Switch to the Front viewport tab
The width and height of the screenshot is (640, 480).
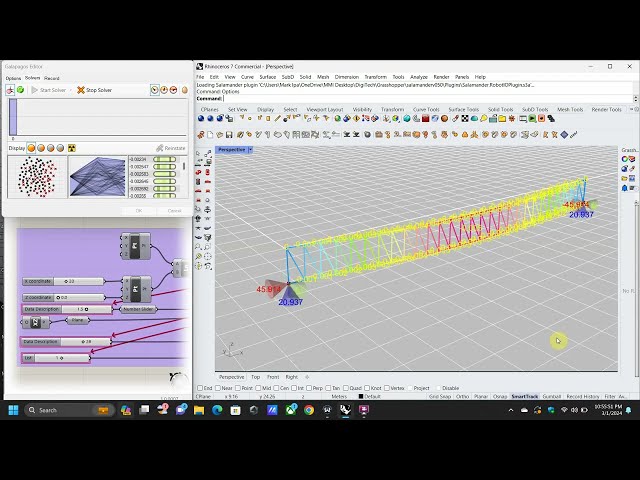(273, 377)
